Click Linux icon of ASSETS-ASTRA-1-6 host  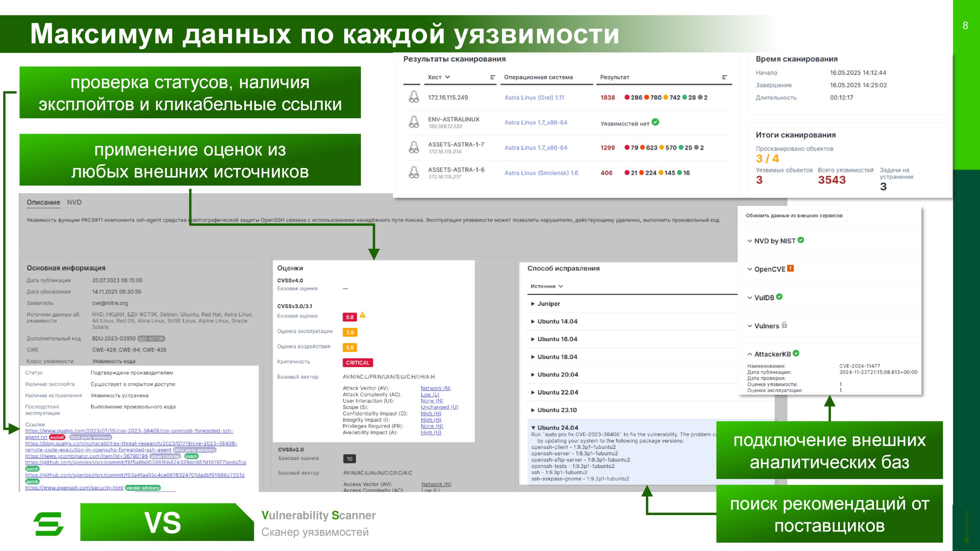(414, 173)
